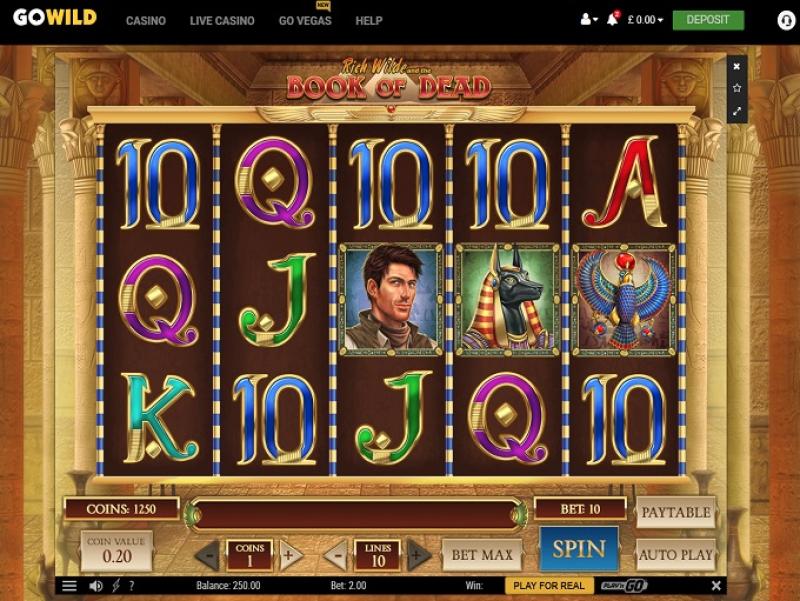Open the hamburger menu in game bar

(69, 586)
